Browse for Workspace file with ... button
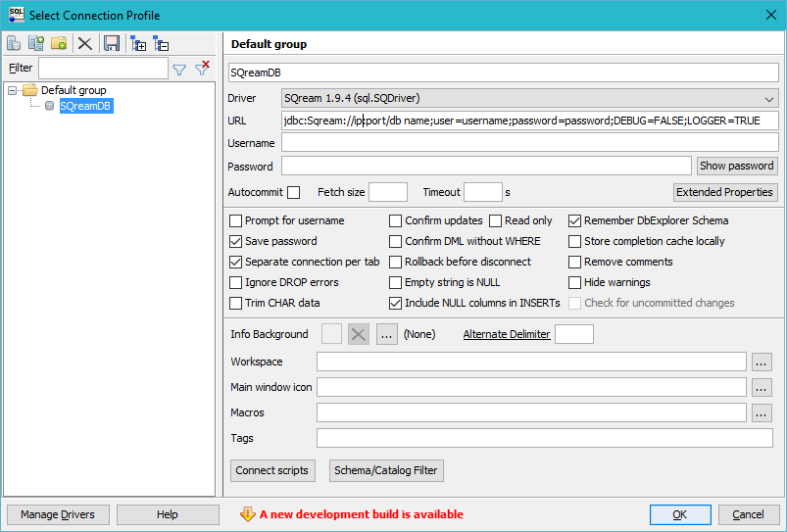 point(762,362)
